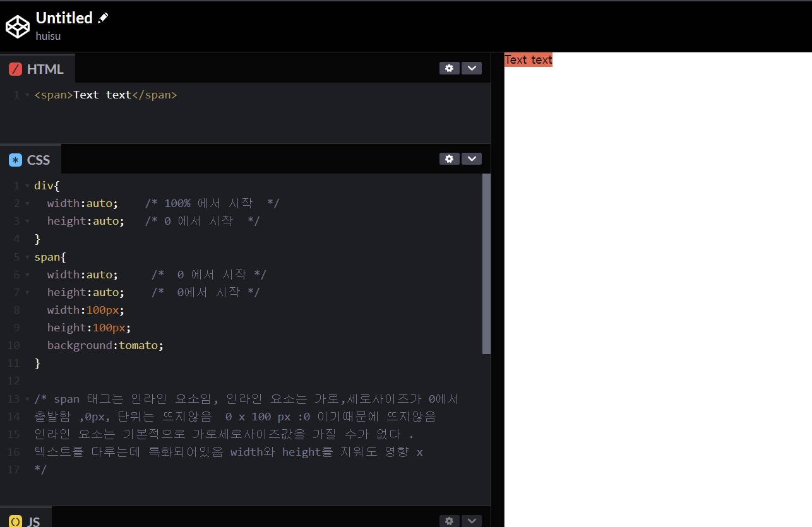The width and height of the screenshot is (812, 527).
Task: Open the HTML editor settings gear
Action: [x=449, y=68]
